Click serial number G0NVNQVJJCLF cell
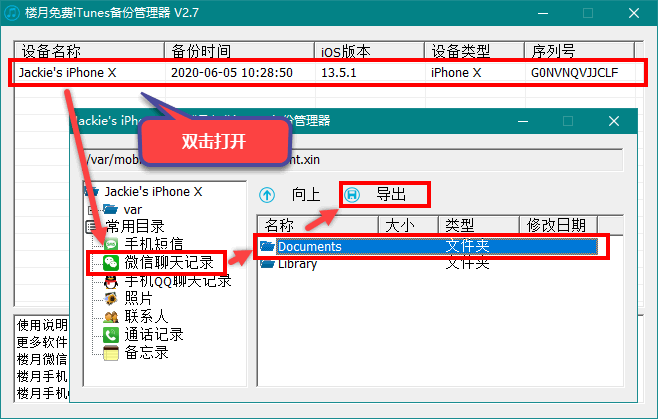The height and width of the screenshot is (419, 658). (574, 73)
